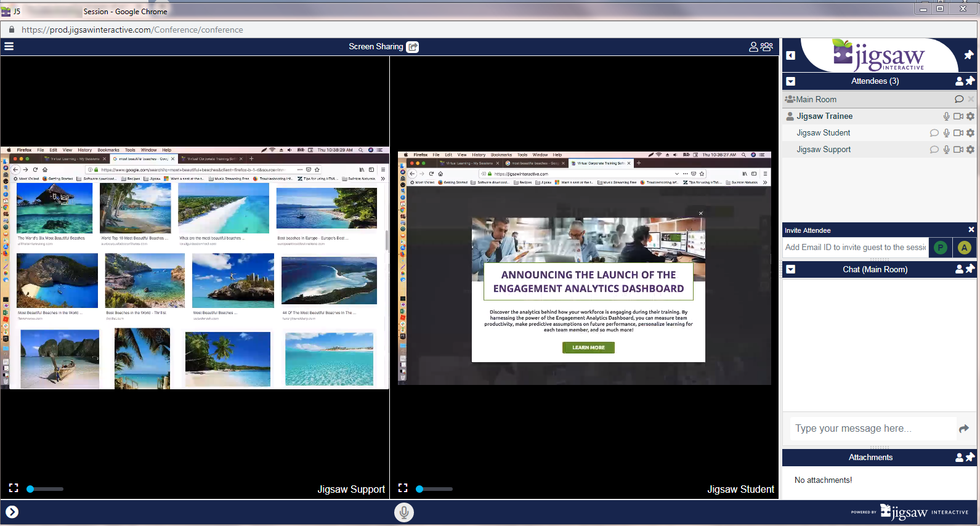Expand Jigsaw Support's screen to fullscreen

[x=14, y=488]
